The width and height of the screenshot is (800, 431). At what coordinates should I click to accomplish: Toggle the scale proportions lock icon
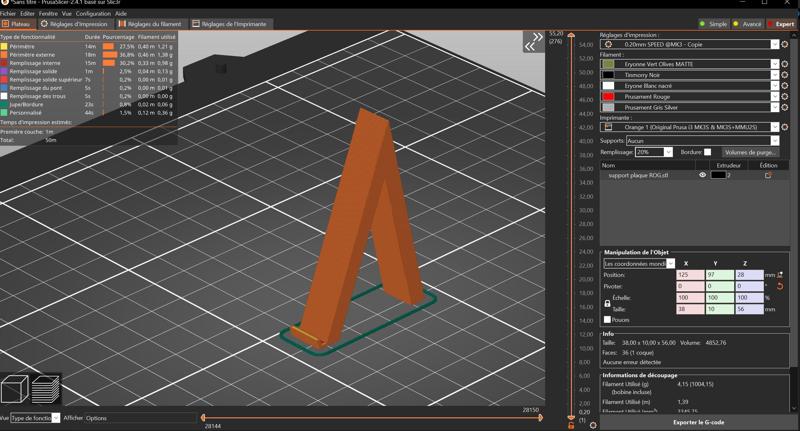607,303
